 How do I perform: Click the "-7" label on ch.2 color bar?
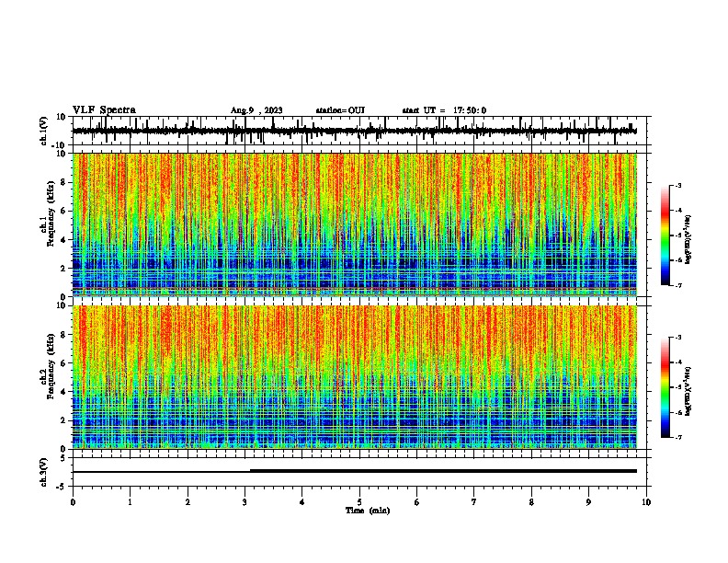(x=678, y=438)
